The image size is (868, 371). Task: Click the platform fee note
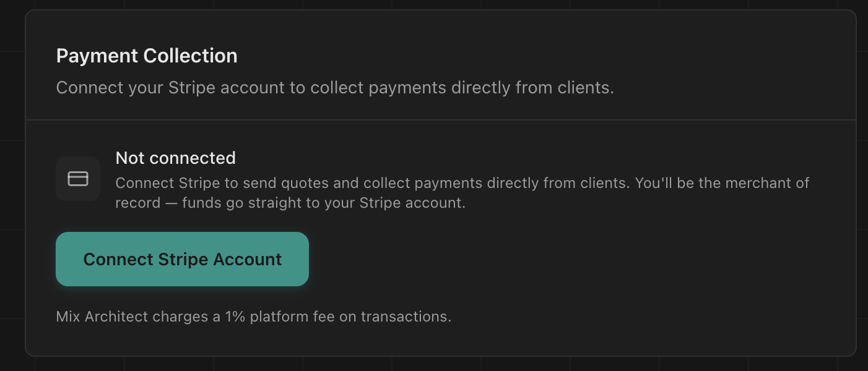coord(253,317)
